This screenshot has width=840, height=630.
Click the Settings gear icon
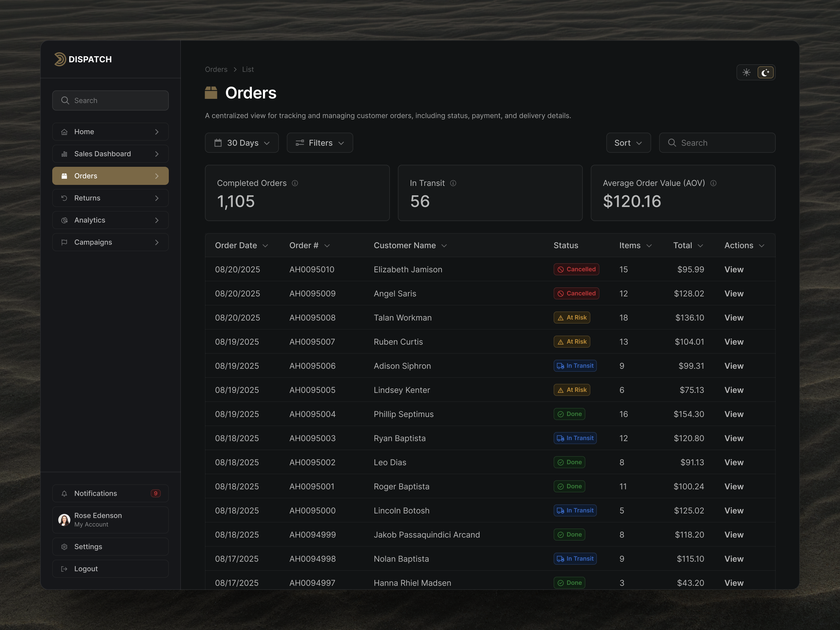[64, 547]
